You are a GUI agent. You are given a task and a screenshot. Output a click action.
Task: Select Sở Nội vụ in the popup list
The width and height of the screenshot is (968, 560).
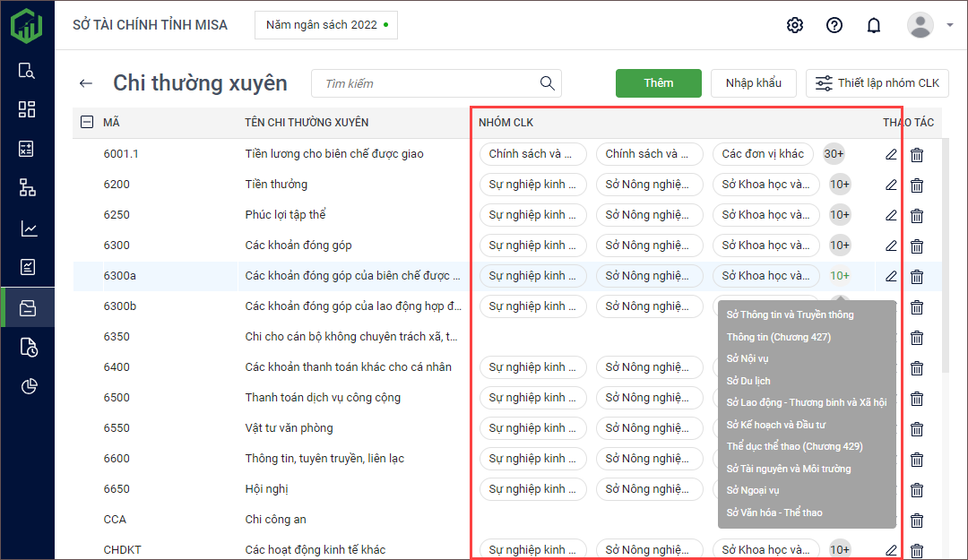(x=748, y=358)
